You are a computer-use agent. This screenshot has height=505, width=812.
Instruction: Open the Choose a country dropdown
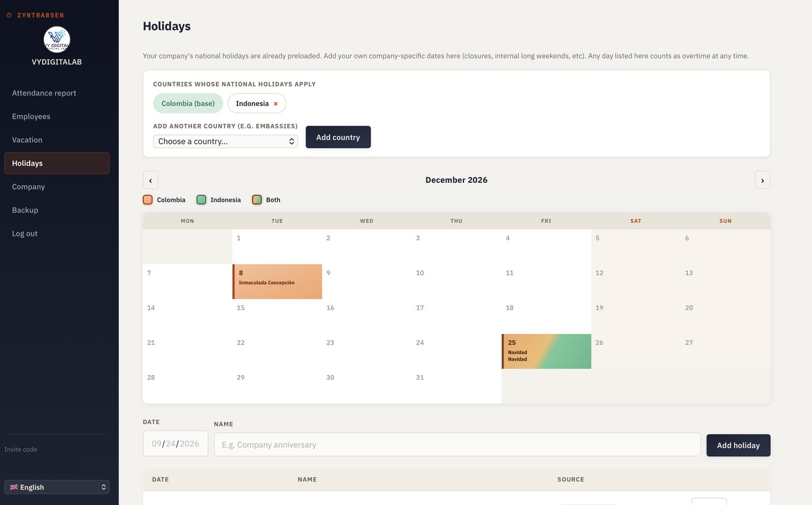[x=226, y=141]
